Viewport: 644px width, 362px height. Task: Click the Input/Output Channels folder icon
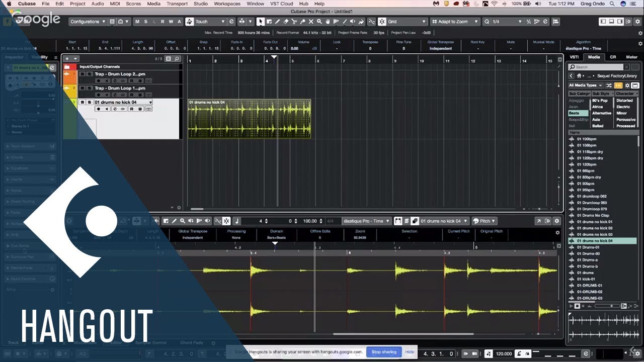66,66
